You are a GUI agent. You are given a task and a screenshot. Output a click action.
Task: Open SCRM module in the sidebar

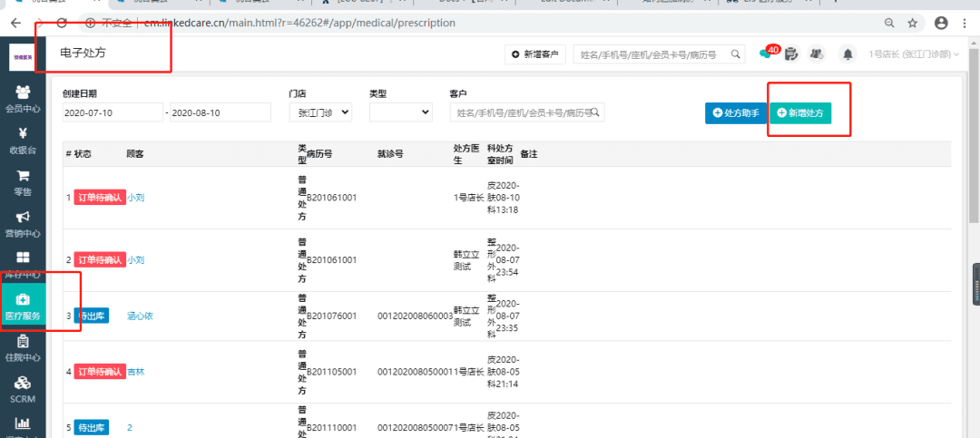pos(23,389)
